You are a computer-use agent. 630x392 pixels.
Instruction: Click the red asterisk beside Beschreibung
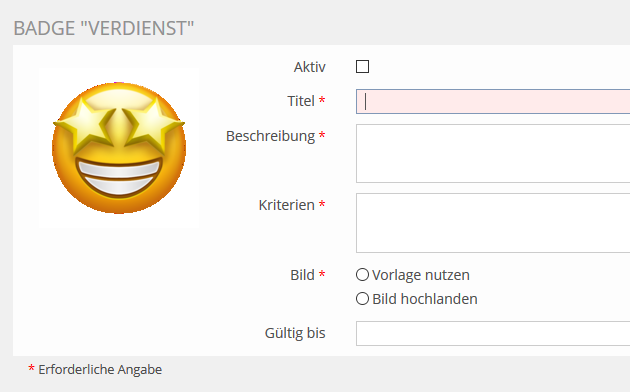tap(322, 135)
